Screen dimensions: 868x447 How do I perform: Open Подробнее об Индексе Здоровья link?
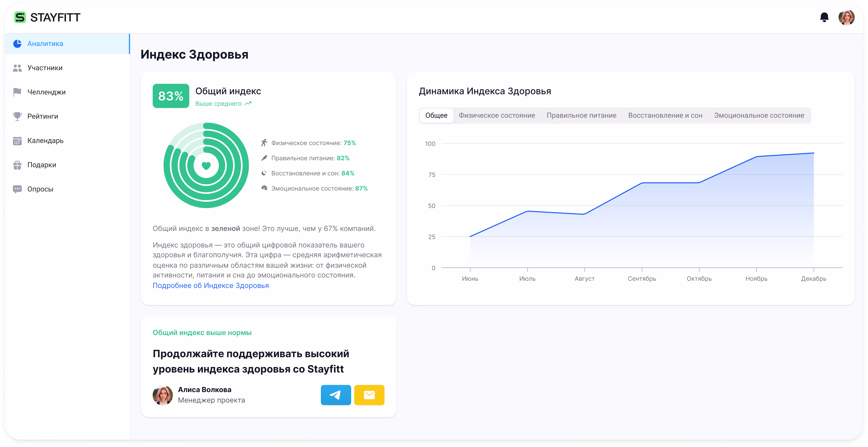[x=210, y=286]
